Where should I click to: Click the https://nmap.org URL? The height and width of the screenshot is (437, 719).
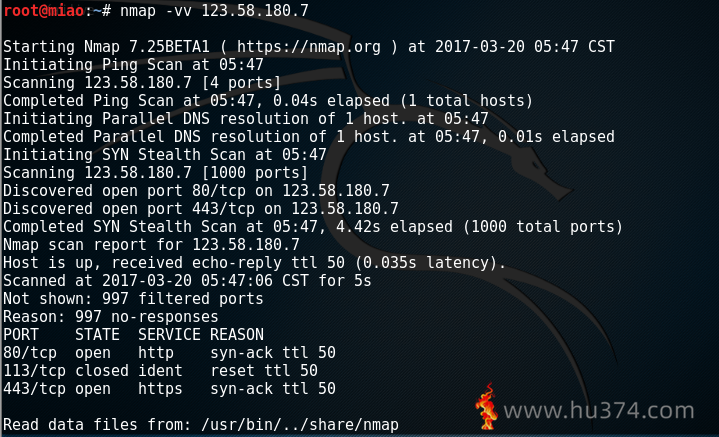309,47
